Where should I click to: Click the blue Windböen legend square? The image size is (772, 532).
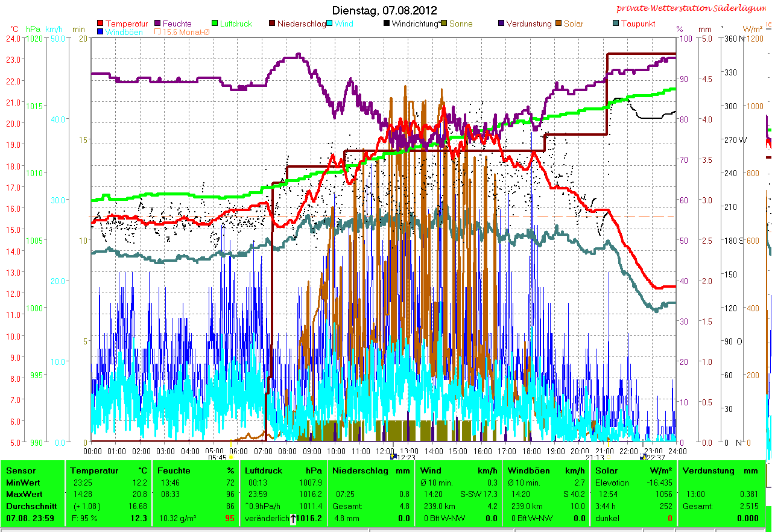pos(100,32)
